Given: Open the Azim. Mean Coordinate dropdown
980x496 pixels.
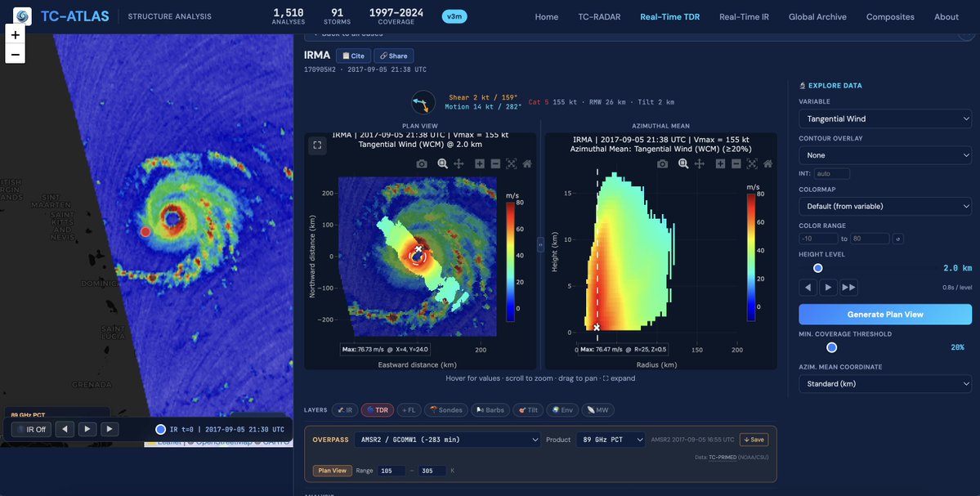Looking at the screenshot, I should (x=885, y=383).
